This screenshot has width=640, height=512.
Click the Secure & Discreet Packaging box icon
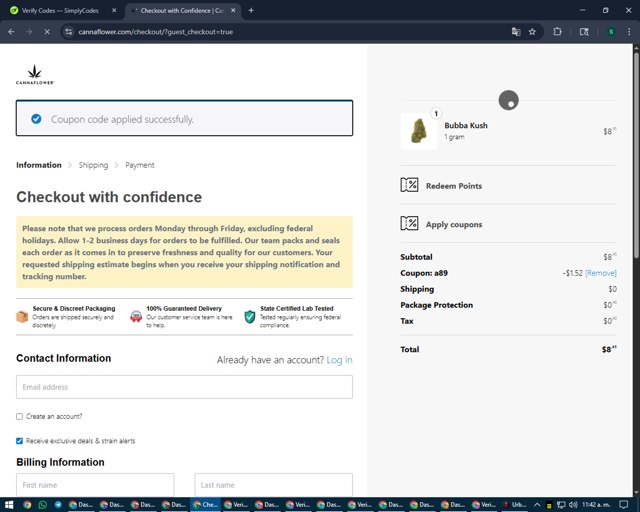22,316
